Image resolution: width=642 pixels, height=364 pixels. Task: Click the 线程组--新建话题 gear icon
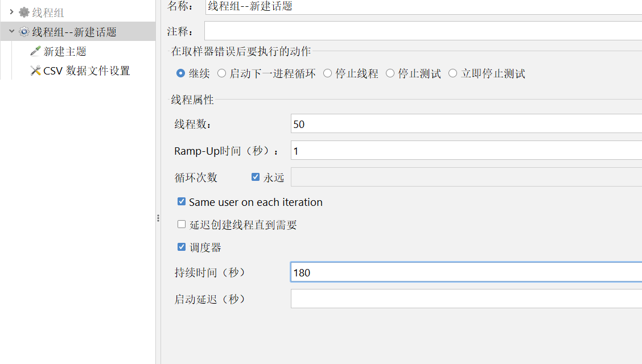24,32
